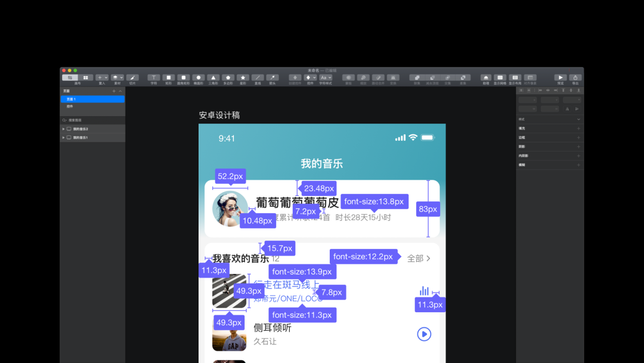Apply the 减去顶层 subtract boolean operation
644x363 pixels.
(432, 77)
